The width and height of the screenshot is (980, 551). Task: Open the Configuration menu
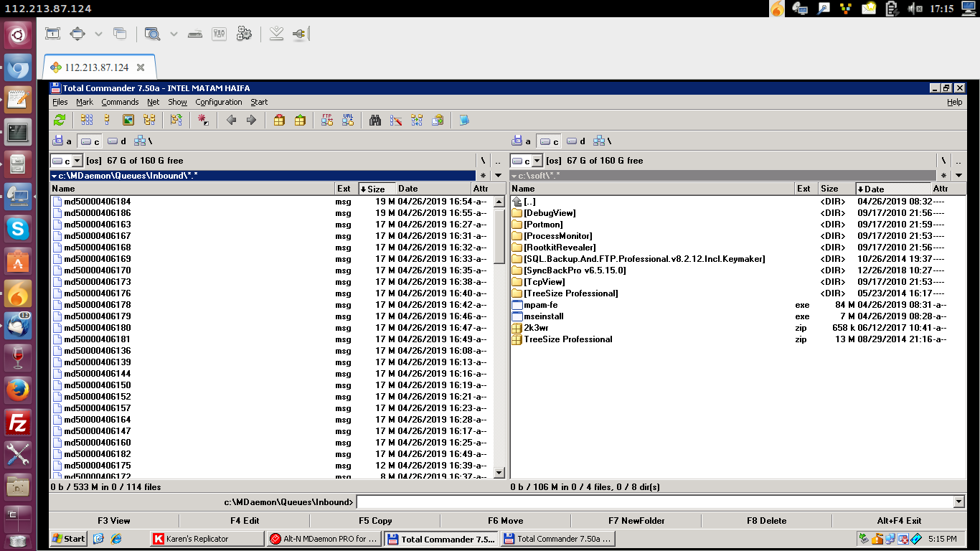[219, 102]
